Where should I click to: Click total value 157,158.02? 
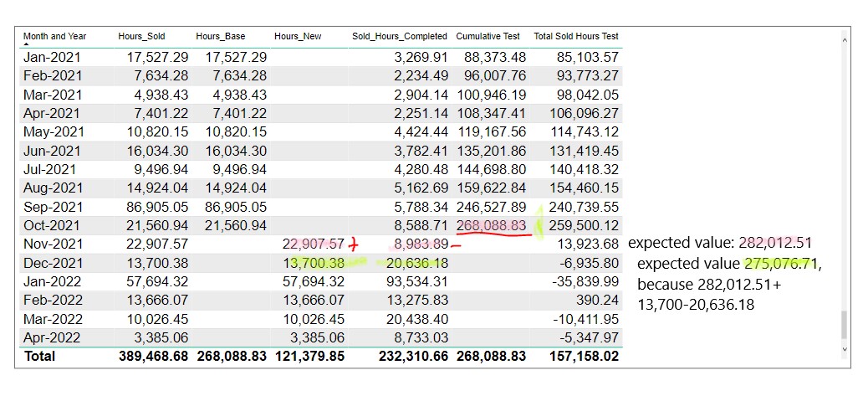point(584,356)
